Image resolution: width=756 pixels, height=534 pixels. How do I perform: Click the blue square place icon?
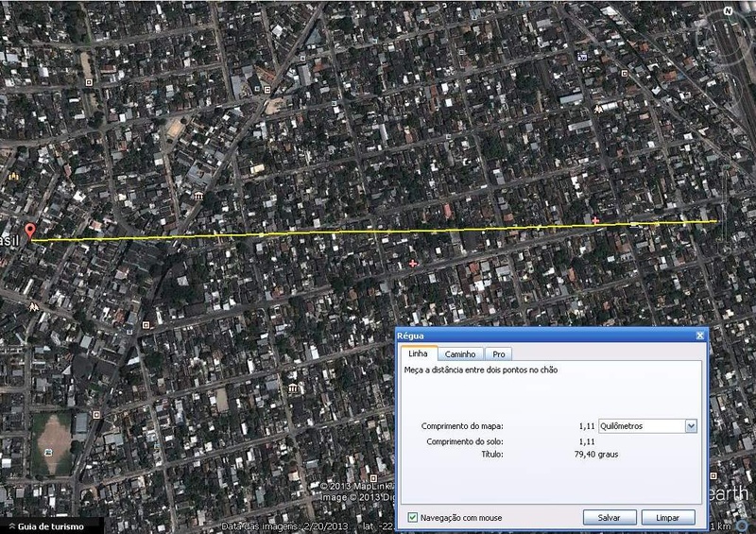(x=582, y=57)
